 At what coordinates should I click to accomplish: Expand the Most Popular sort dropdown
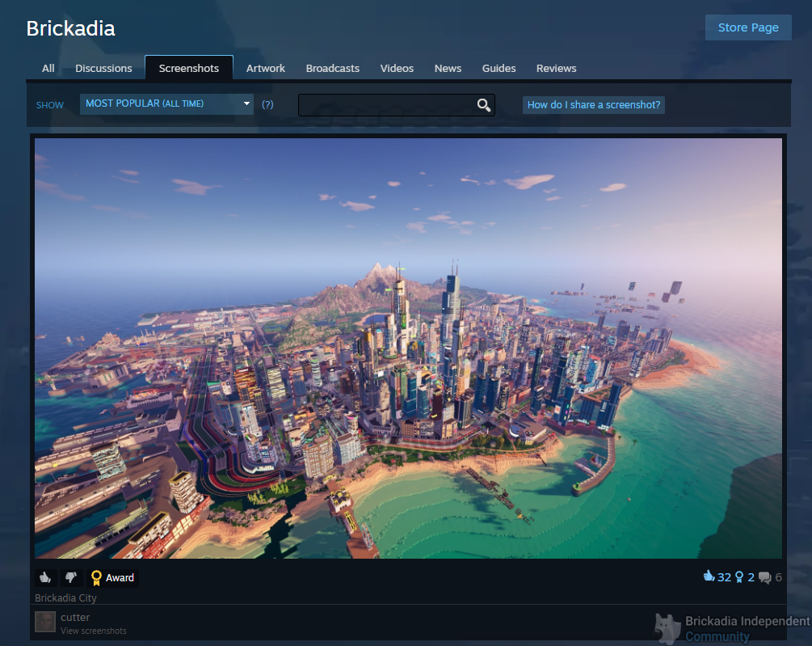(166, 104)
